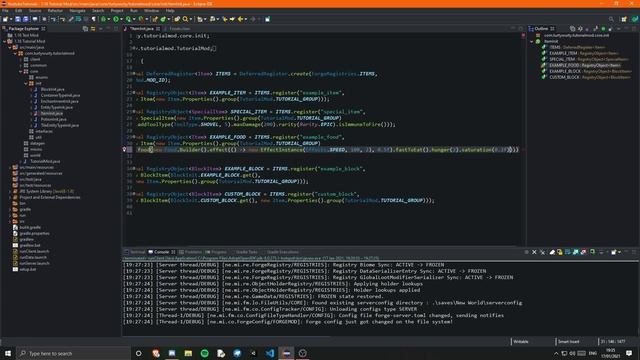The height and width of the screenshot is (360, 640).
Task: Click the Pin Editor icon in toolbar
Action: (267, 19)
